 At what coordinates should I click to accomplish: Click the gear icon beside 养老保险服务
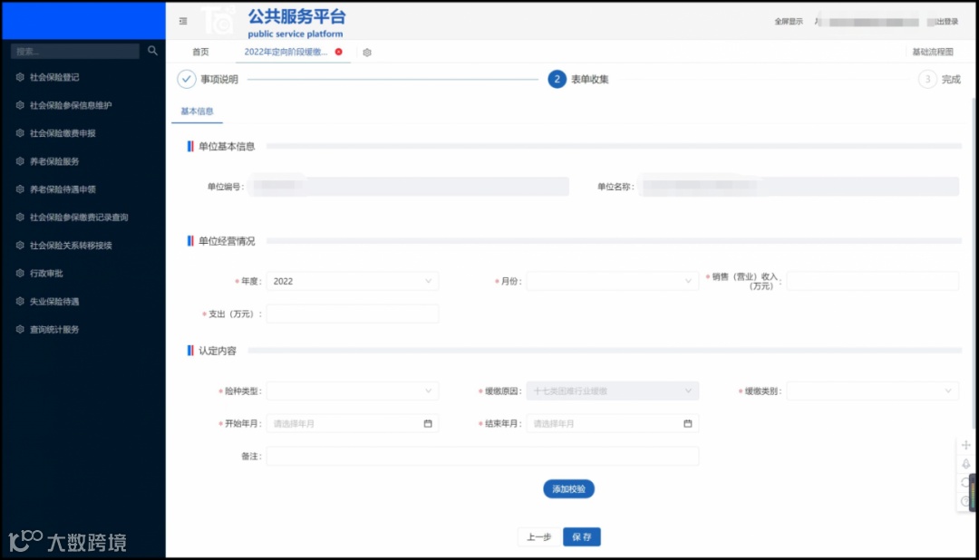point(20,161)
